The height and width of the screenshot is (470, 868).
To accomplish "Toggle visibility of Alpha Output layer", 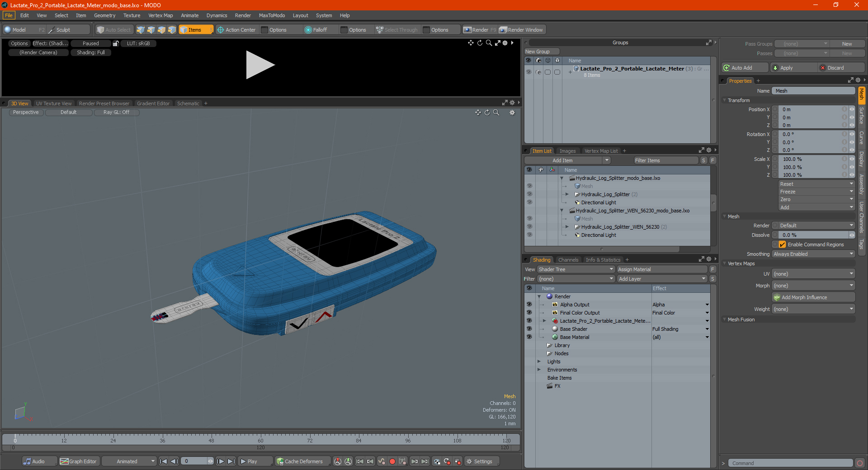I will [x=529, y=305].
